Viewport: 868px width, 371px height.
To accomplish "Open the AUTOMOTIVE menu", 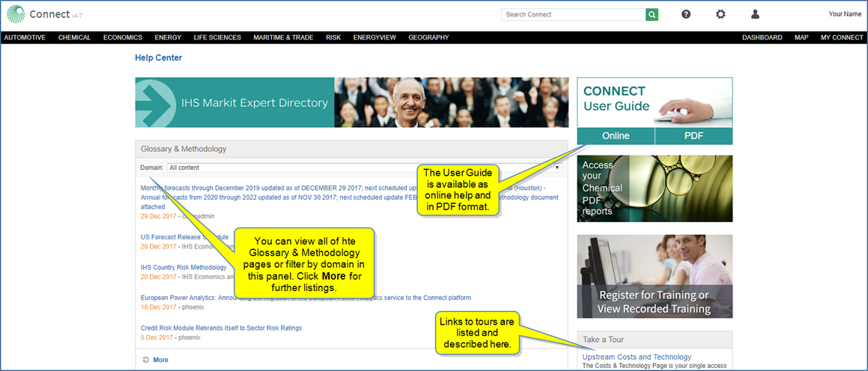I will [25, 37].
